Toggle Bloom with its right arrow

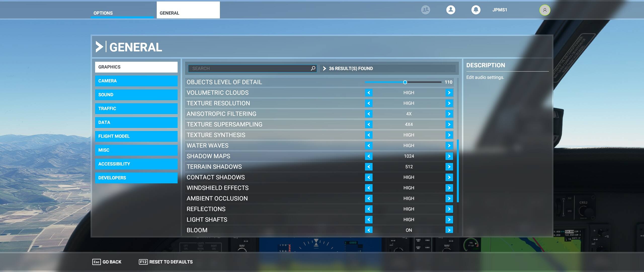coord(449,230)
